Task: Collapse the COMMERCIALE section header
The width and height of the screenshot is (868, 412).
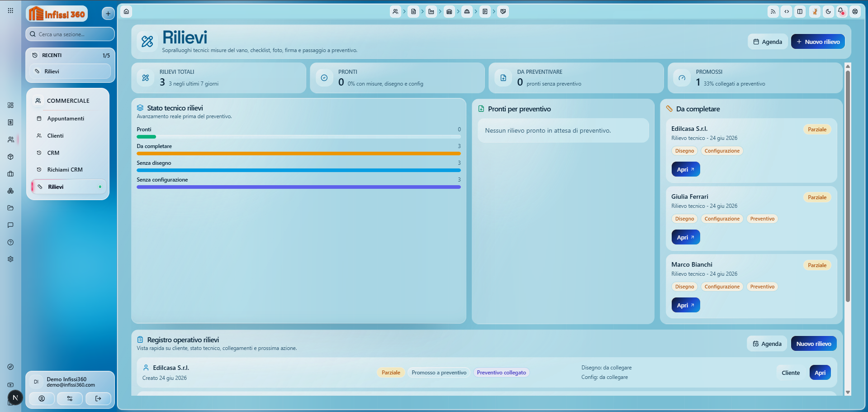Action: point(68,101)
